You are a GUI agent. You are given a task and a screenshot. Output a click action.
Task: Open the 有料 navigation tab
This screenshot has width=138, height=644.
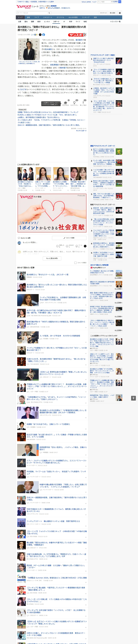[95, 17]
